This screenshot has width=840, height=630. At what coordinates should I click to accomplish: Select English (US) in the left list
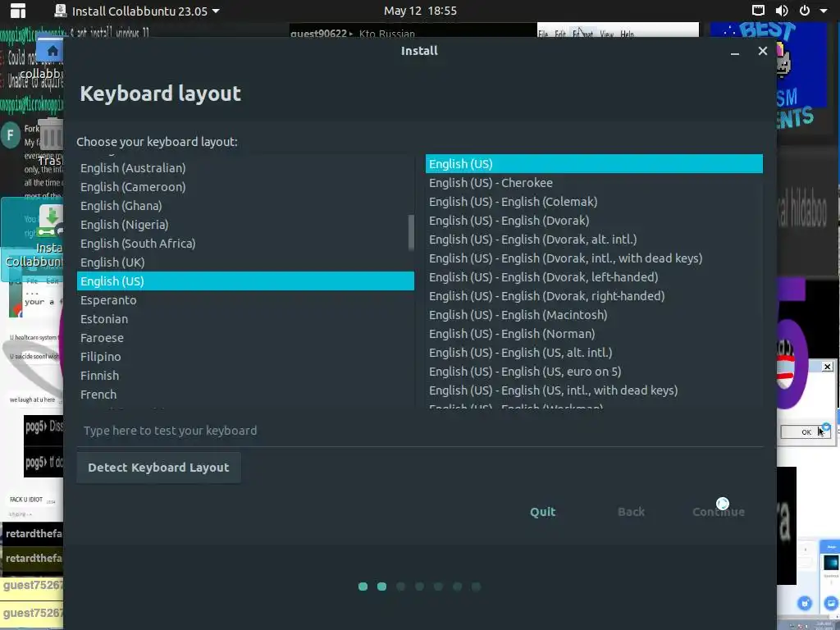pos(245,281)
